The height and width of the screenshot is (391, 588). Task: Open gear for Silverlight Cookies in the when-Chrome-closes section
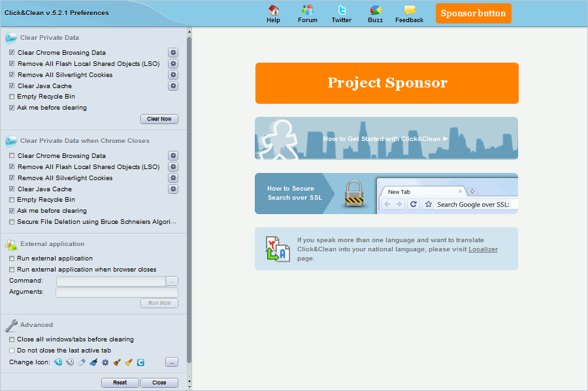(173, 178)
